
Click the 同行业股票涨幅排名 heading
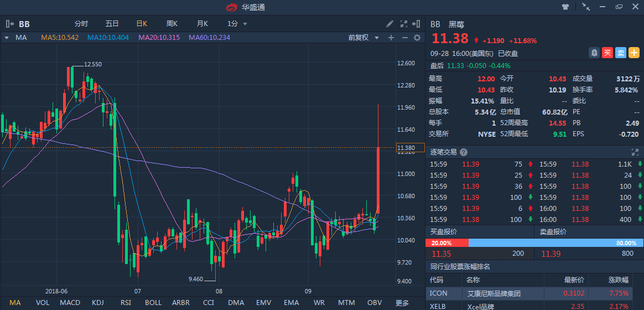coord(460,266)
